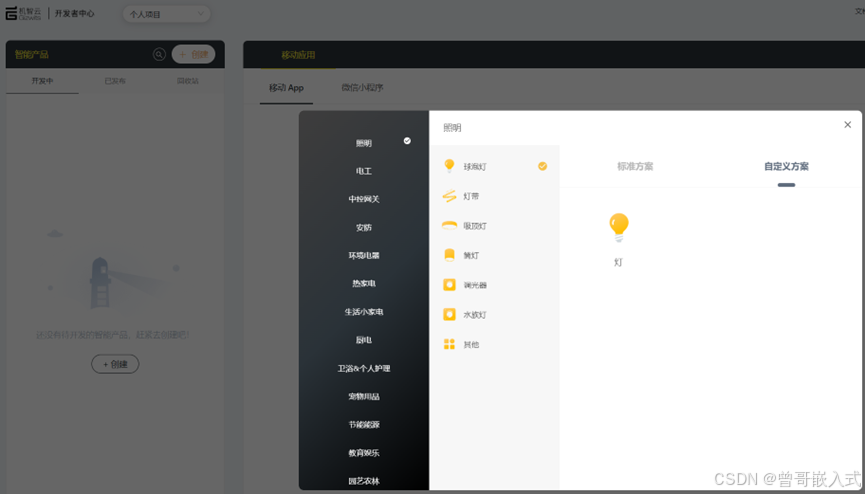
Task: Select the 其他 four-squares grid icon
Action: [450, 344]
